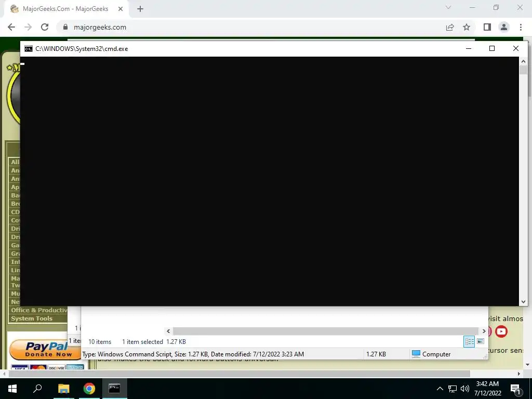Viewport: 532px width, 399px height.
Task: Go back using Chrome's back arrow
Action: point(11,27)
